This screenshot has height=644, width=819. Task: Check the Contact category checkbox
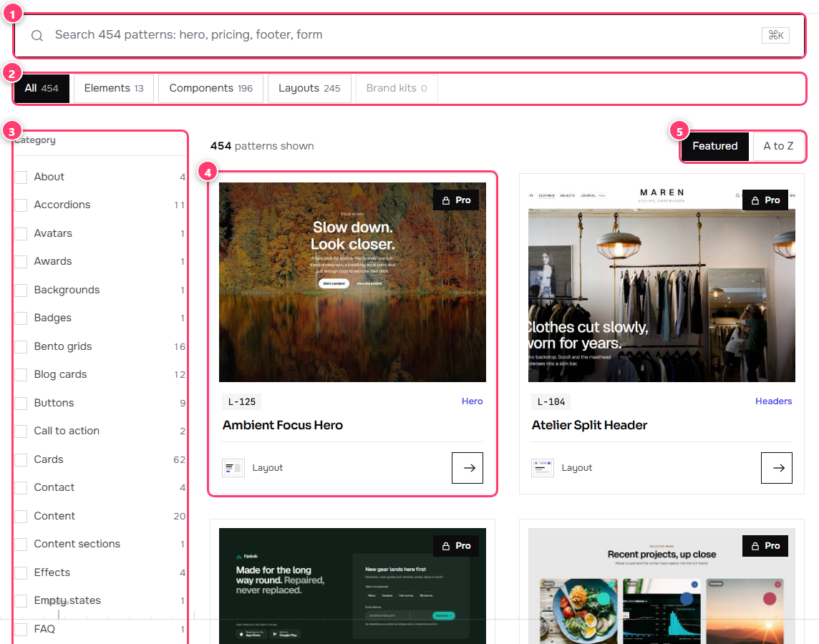(x=21, y=488)
